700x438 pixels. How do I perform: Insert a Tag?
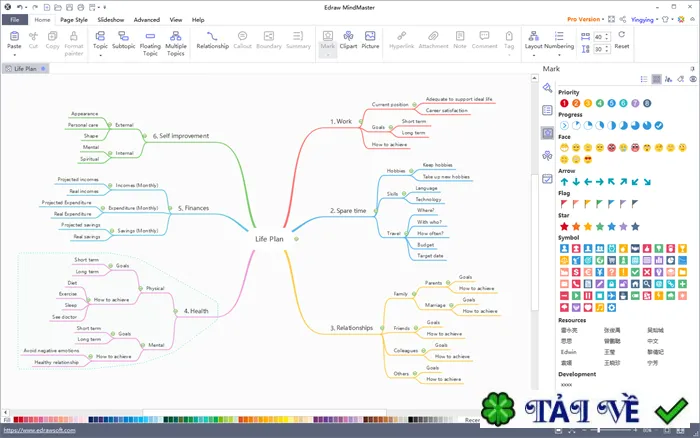(x=509, y=40)
